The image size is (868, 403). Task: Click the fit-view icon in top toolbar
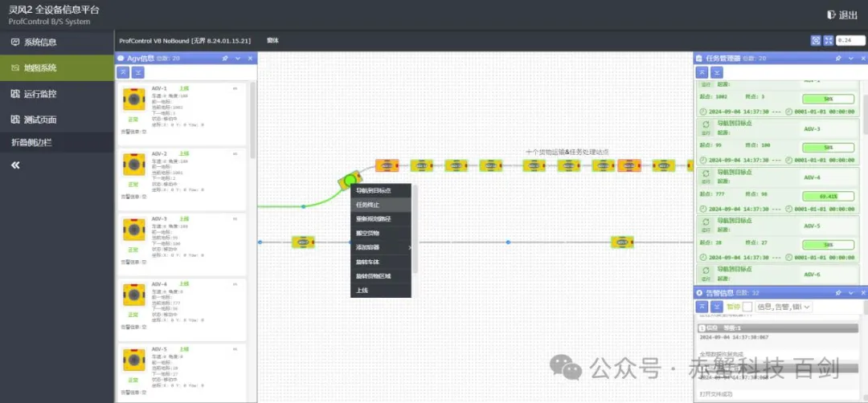pyautogui.click(x=816, y=40)
